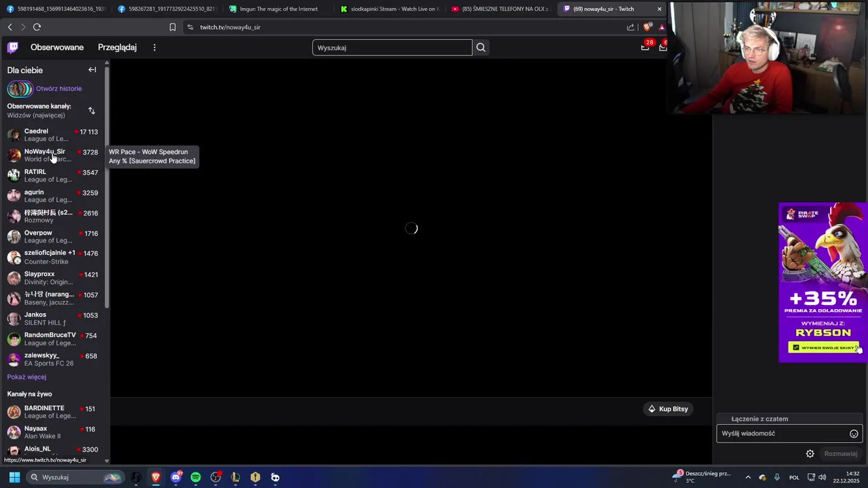Open RandomBruceTV channel row

click(x=54, y=339)
